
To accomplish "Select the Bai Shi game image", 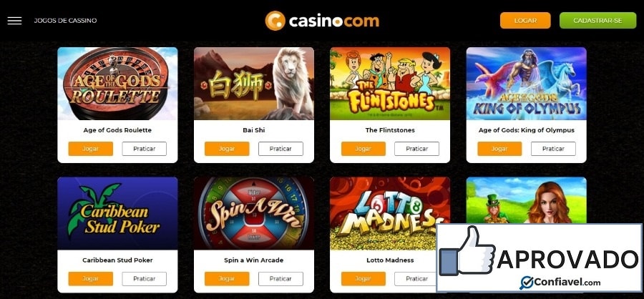I will 254,84.
